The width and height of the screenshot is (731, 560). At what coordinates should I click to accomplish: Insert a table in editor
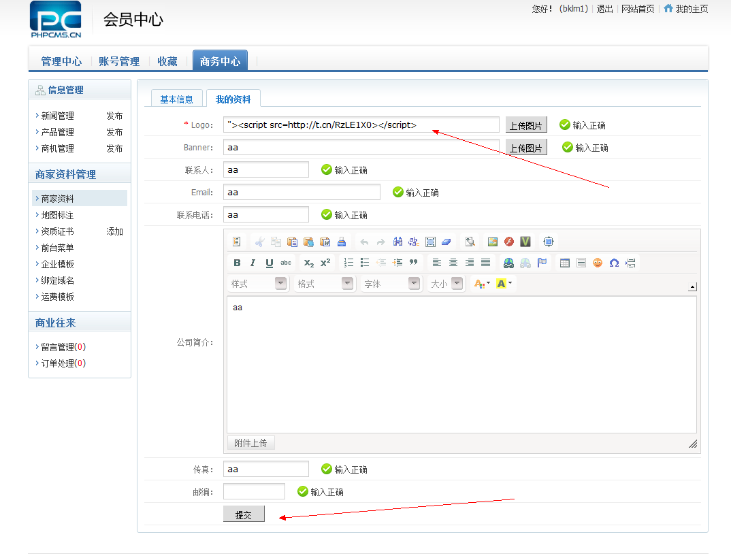click(564, 263)
